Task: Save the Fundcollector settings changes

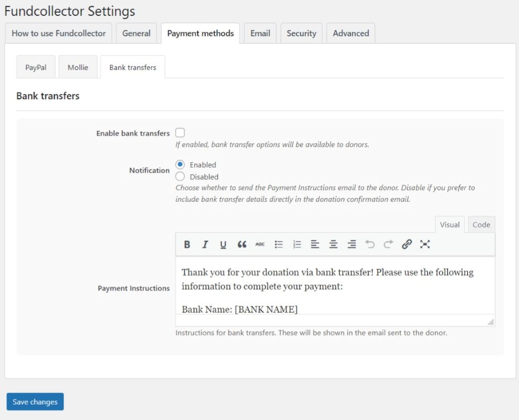Action: tap(35, 401)
